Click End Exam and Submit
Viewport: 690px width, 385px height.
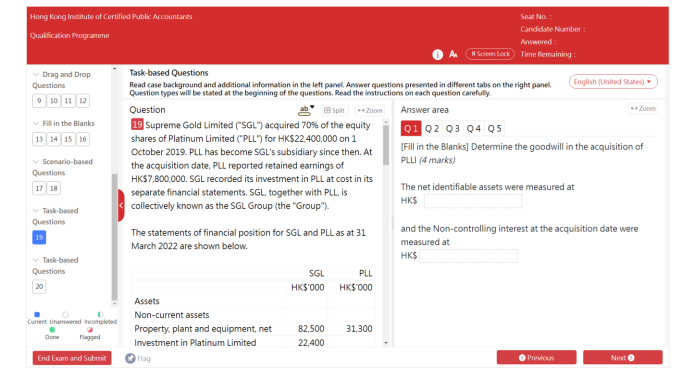tap(72, 358)
